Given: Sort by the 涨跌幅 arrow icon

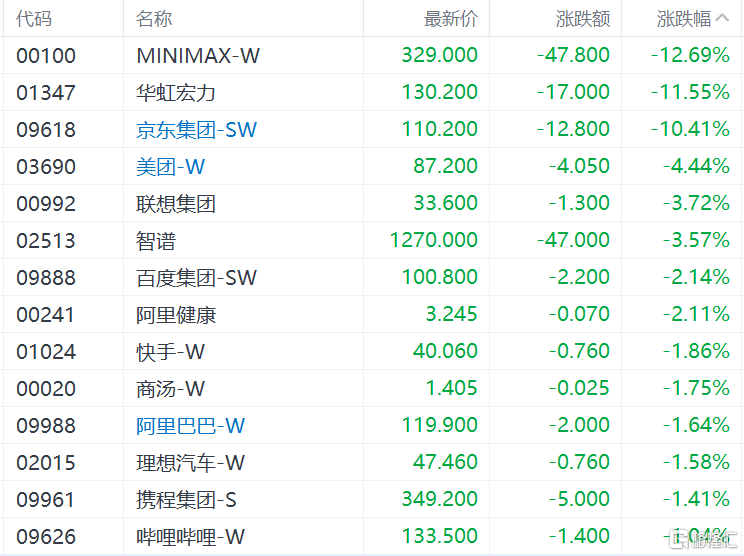Looking at the screenshot, I should coord(722,18).
